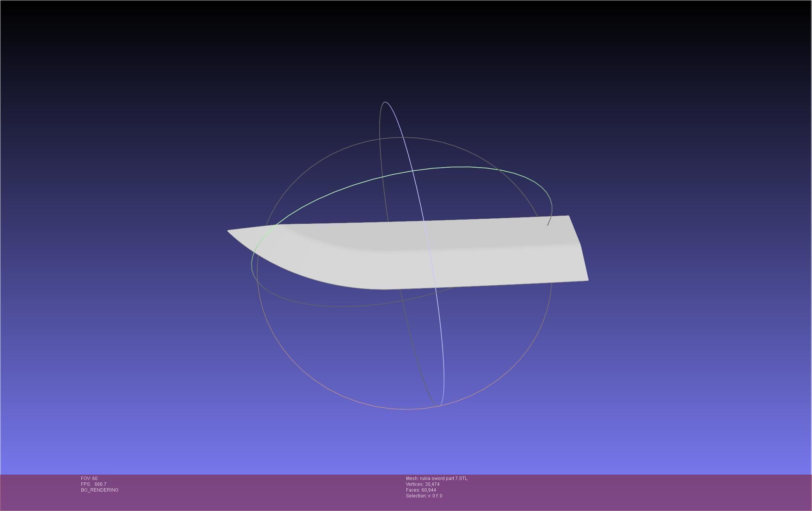This screenshot has width=812, height=511.
Task: Click the BO_RENDERING status text
Action: [100, 490]
